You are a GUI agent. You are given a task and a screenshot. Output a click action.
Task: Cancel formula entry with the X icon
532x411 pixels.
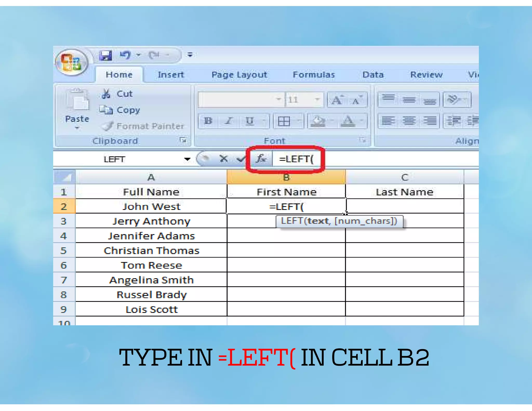tap(223, 158)
